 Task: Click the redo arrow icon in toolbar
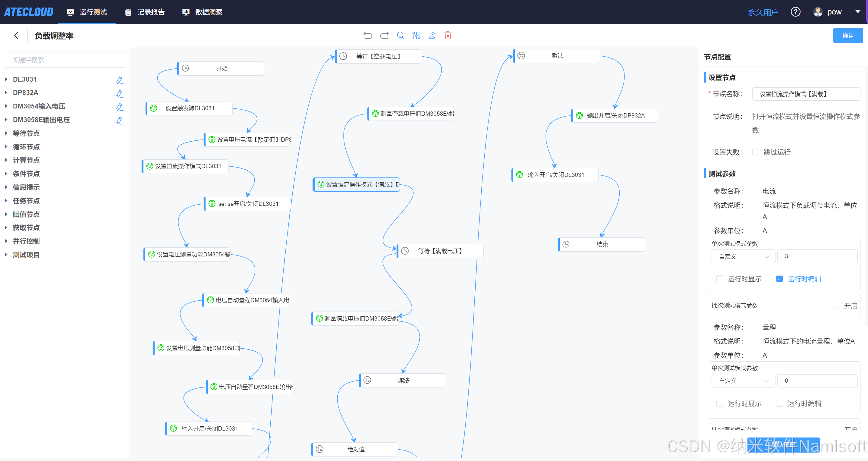pos(384,35)
